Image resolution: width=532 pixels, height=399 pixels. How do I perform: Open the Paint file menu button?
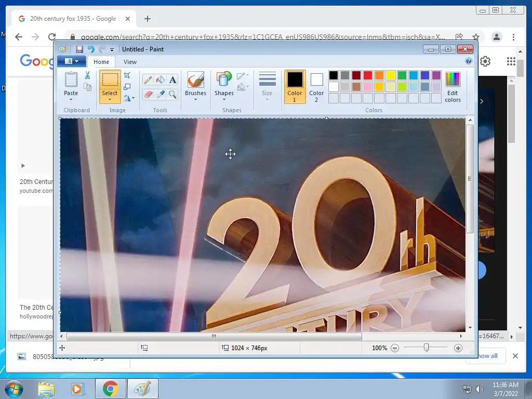pyautogui.click(x=72, y=61)
